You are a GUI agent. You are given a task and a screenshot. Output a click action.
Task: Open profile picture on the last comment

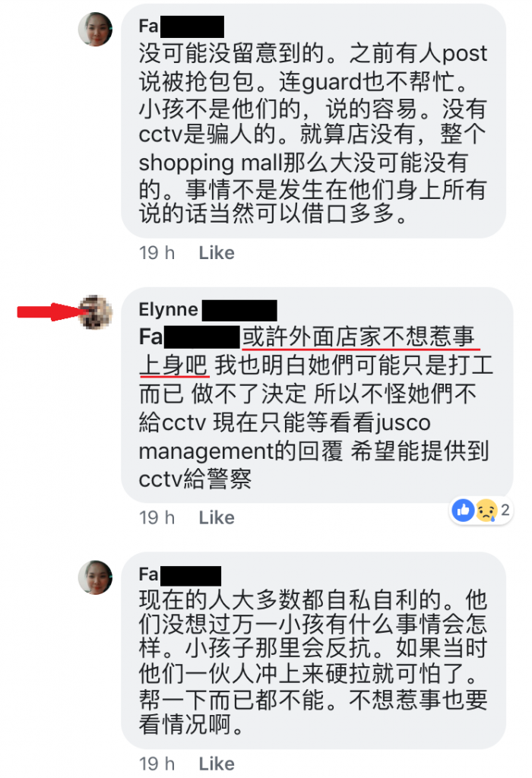(95, 577)
